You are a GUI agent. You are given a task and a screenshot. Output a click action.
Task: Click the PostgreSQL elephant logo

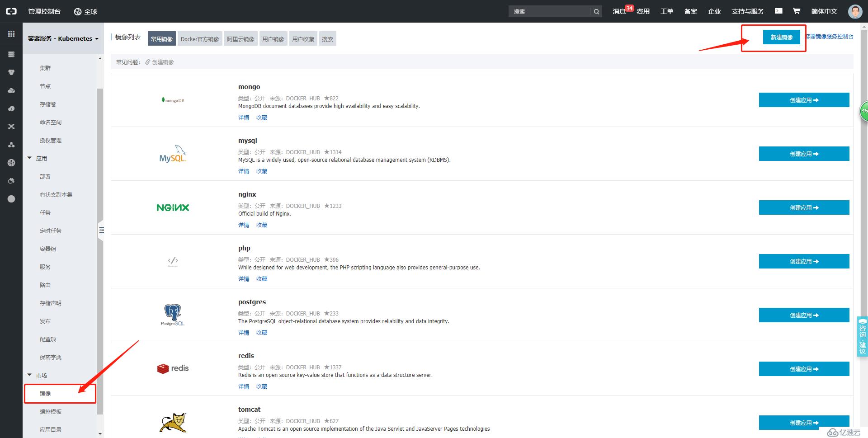pyautogui.click(x=173, y=315)
